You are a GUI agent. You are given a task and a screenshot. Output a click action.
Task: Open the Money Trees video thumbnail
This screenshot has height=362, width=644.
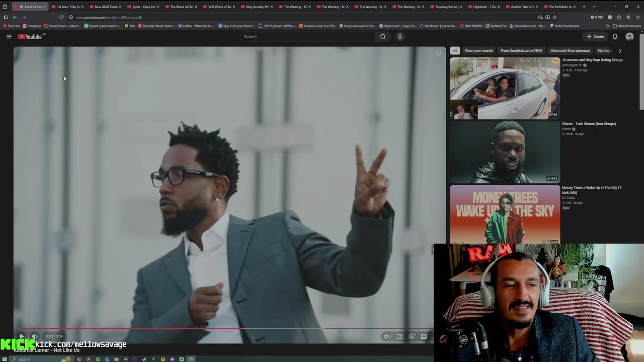tap(505, 215)
